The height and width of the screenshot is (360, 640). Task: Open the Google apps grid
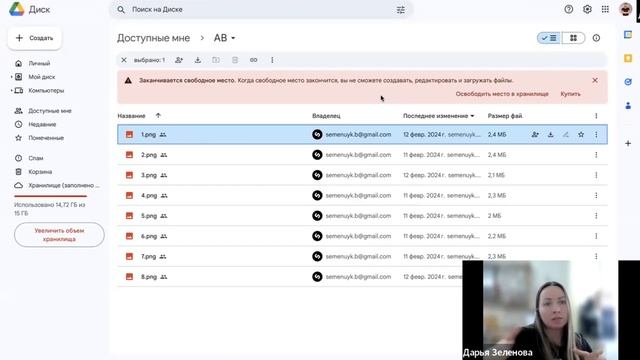click(605, 9)
